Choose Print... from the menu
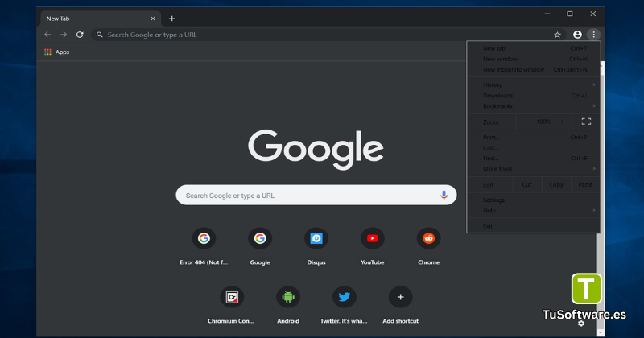 (x=533, y=137)
